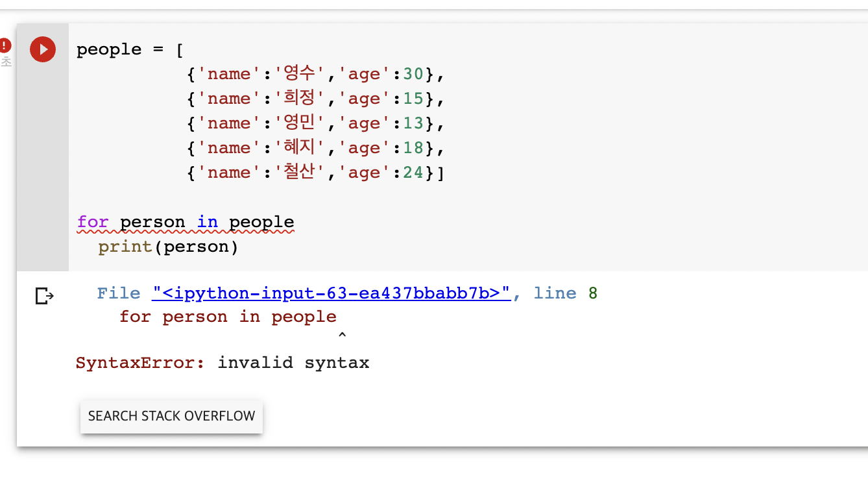The width and height of the screenshot is (868, 488).
Task: Click the dictionary line containing '혜지'
Action: (x=315, y=148)
